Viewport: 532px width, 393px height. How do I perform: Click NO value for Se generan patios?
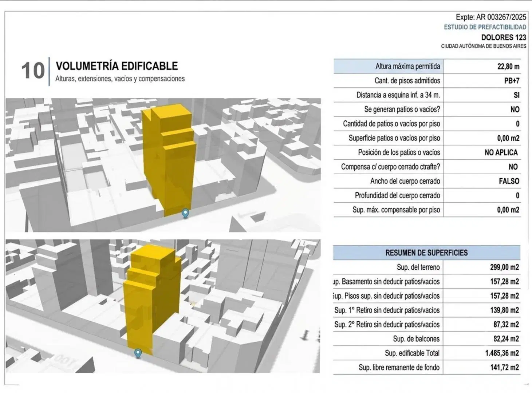coord(515,110)
